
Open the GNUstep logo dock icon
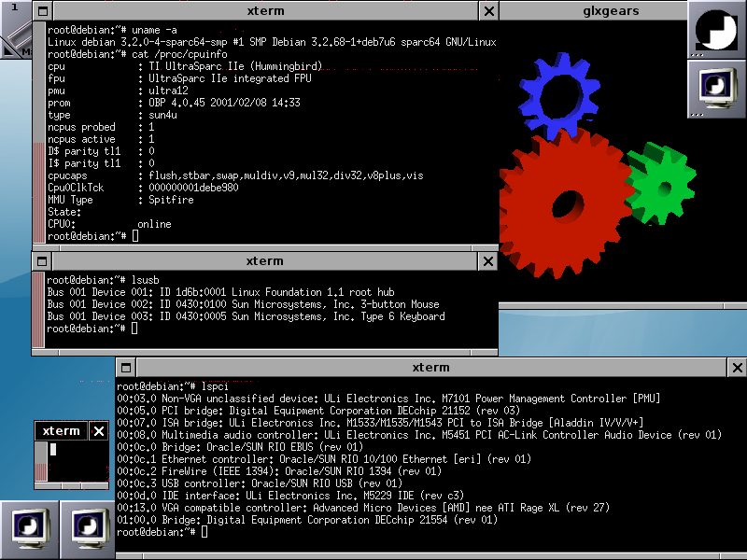tap(716, 30)
